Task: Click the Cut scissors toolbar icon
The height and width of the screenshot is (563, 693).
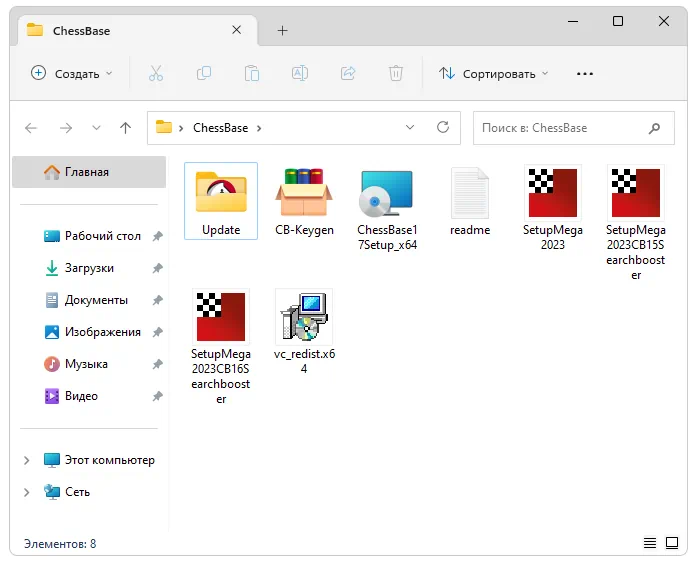Action: (156, 73)
